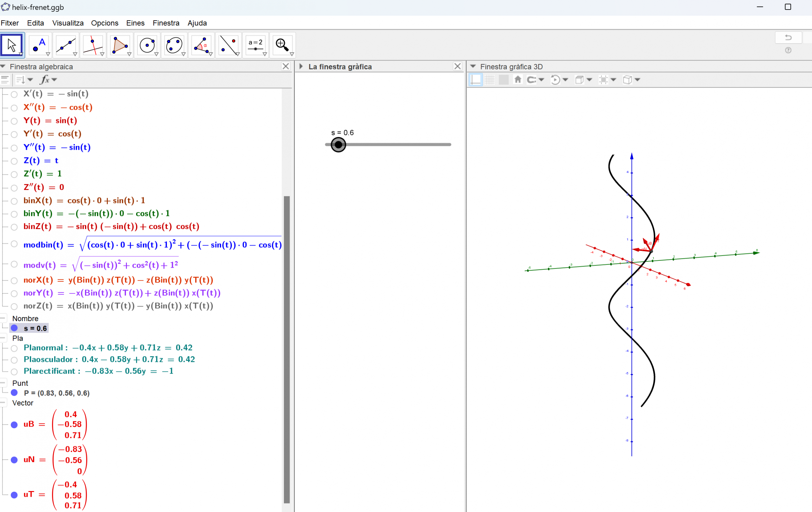Viewport: 812px width, 512px height.
Task: Close the Finestra algebraica panel
Action: point(285,66)
